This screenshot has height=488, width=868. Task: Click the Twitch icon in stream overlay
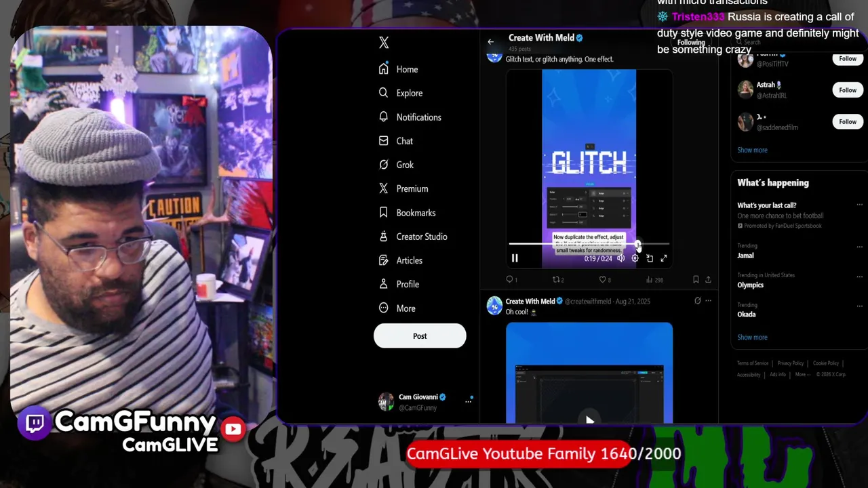(35, 423)
